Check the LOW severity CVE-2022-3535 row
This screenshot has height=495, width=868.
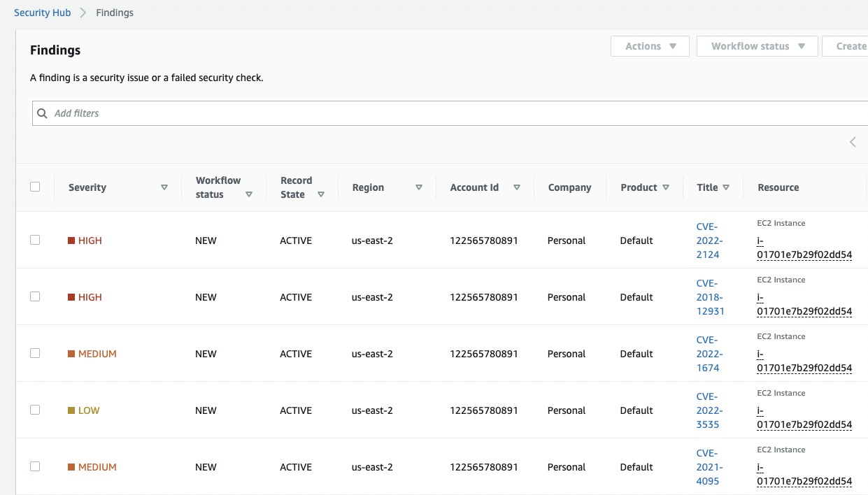pos(35,410)
